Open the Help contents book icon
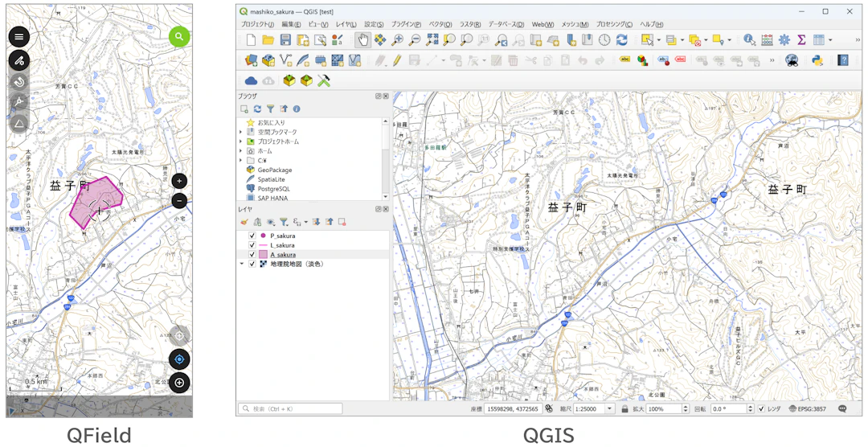Viewport: 868px width, 447px height. [x=842, y=59]
